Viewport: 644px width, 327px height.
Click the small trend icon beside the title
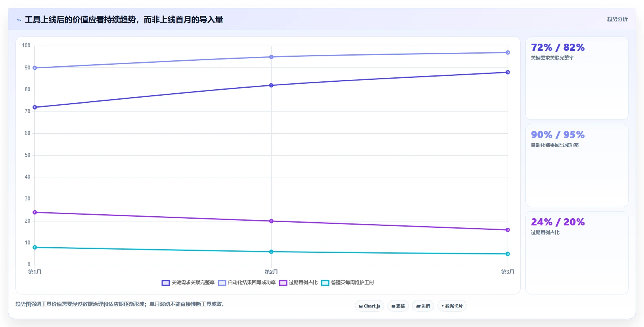19,20
